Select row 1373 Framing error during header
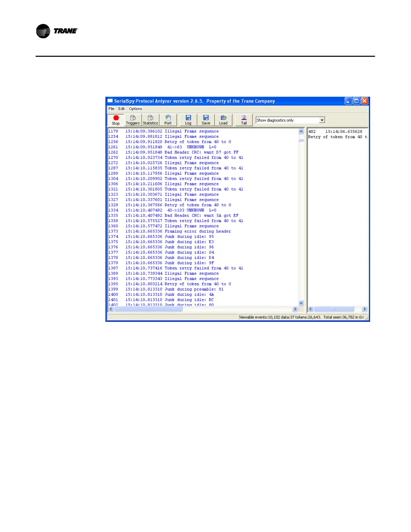 170,231
